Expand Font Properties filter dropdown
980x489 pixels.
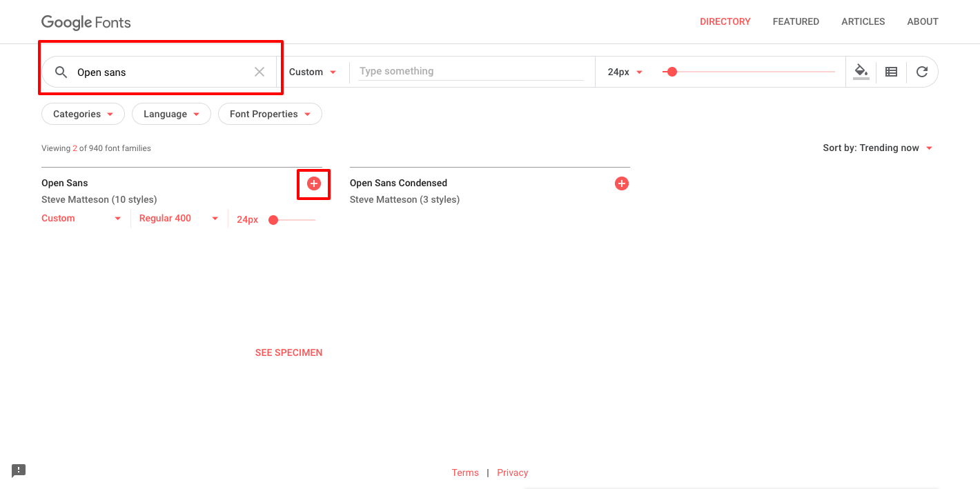270,114
